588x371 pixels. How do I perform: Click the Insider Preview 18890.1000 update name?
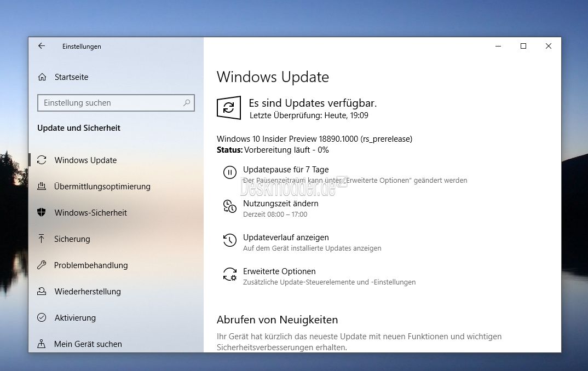315,138
